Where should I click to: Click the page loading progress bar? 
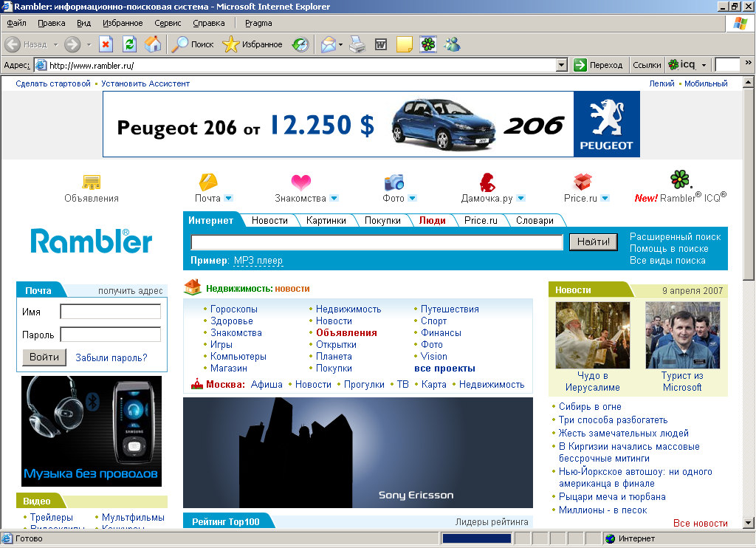476,538
